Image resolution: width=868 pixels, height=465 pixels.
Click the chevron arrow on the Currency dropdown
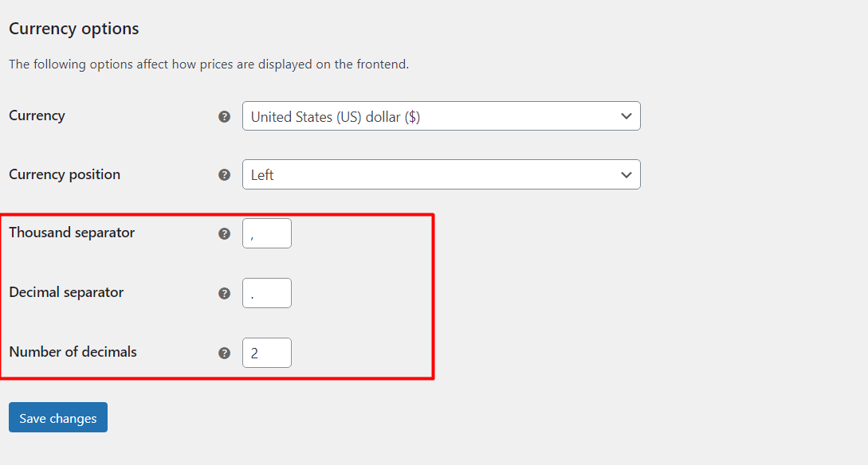click(626, 116)
